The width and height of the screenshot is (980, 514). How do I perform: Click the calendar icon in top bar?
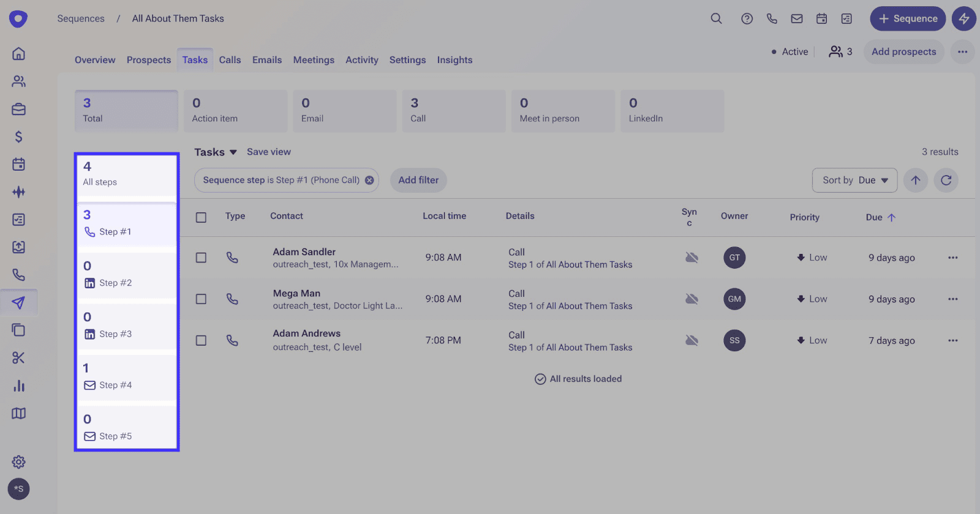(x=821, y=18)
